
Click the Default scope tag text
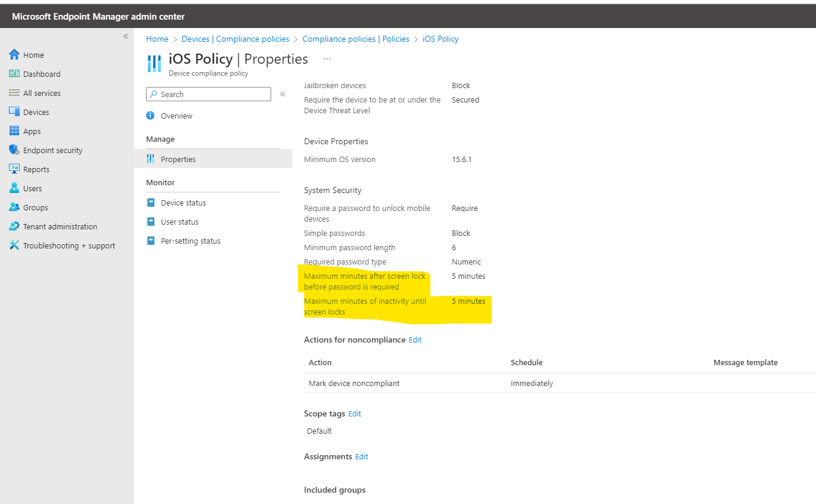(319, 431)
